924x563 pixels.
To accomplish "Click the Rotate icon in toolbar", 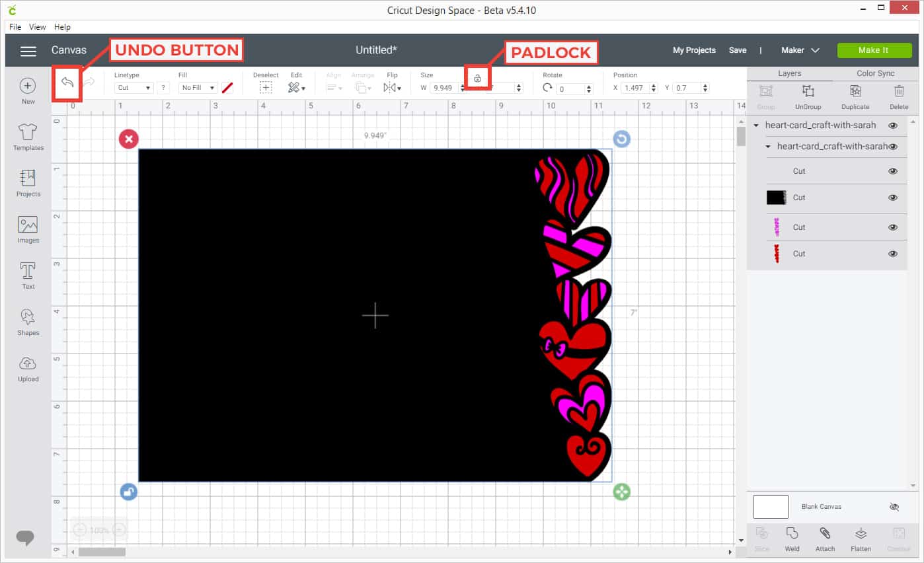I will coord(547,87).
